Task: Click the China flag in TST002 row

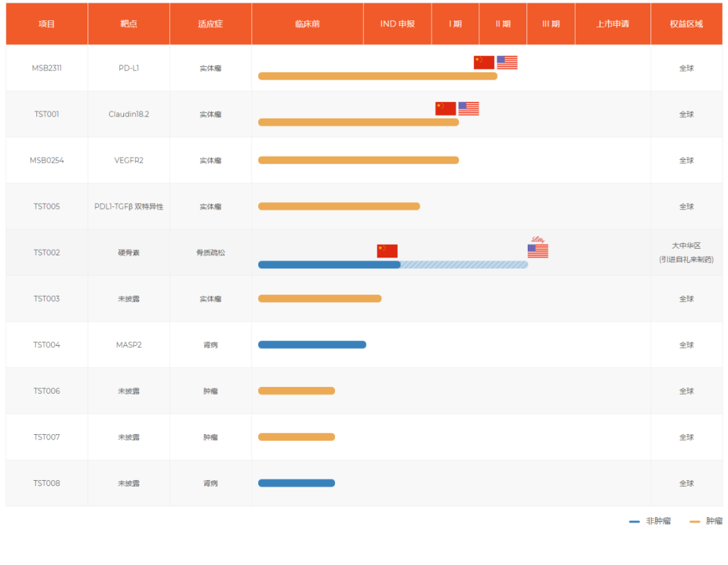Action: [387, 251]
